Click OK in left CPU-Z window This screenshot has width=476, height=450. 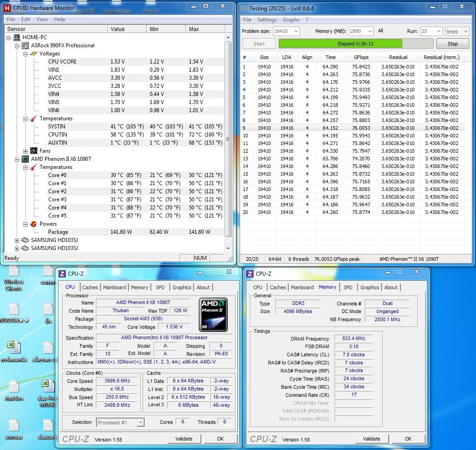[220, 439]
